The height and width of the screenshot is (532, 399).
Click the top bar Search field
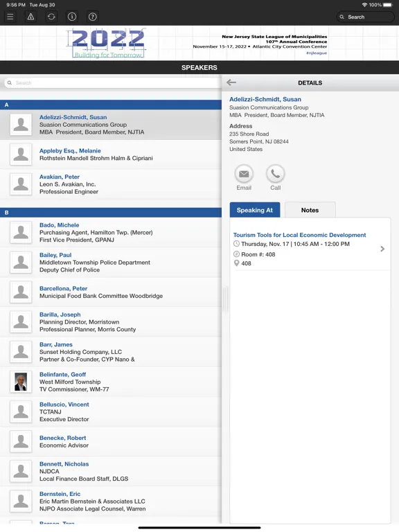[x=366, y=17]
